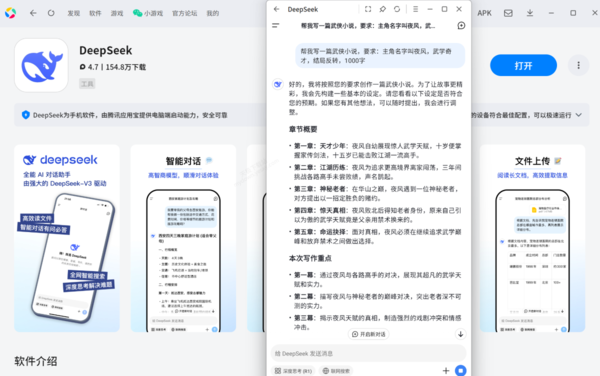600x376 pixels.
Task: Maximize the app store window
Action: (x=573, y=13)
